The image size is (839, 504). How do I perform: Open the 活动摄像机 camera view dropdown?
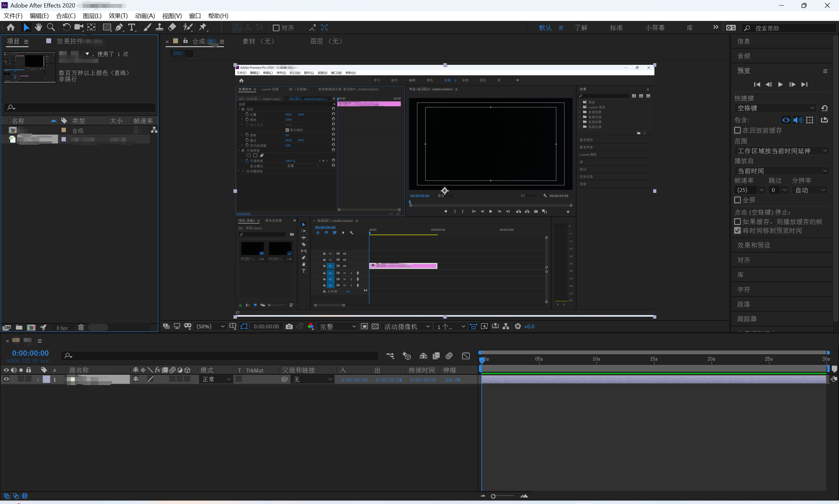(407, 327)
